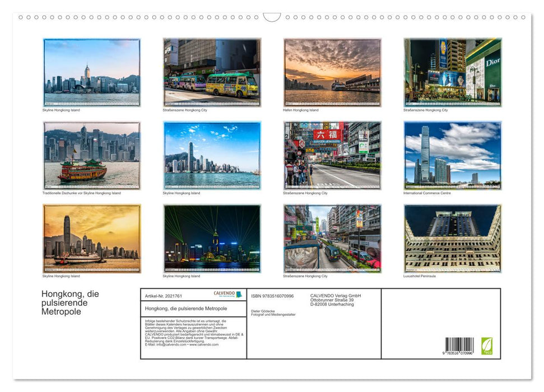544x392 pixels.
Task: Open the top-left Skyline Hongkong Island photo
Action: click(x=92, y=72)
